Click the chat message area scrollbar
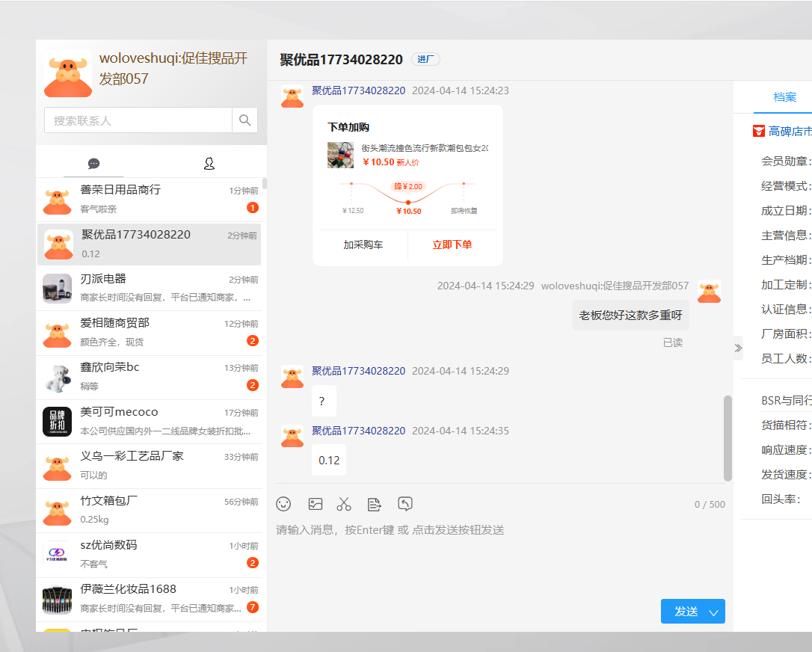 728,437
